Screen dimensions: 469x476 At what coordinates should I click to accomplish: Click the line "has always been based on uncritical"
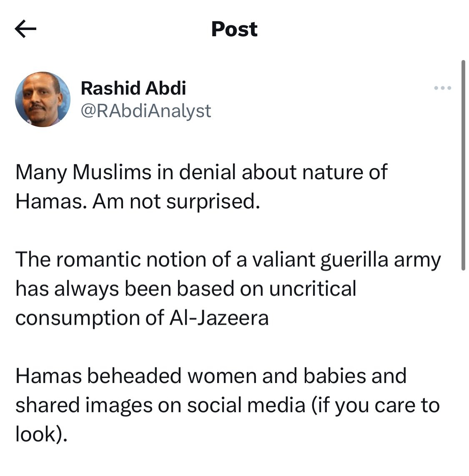(x=186, y=289)
